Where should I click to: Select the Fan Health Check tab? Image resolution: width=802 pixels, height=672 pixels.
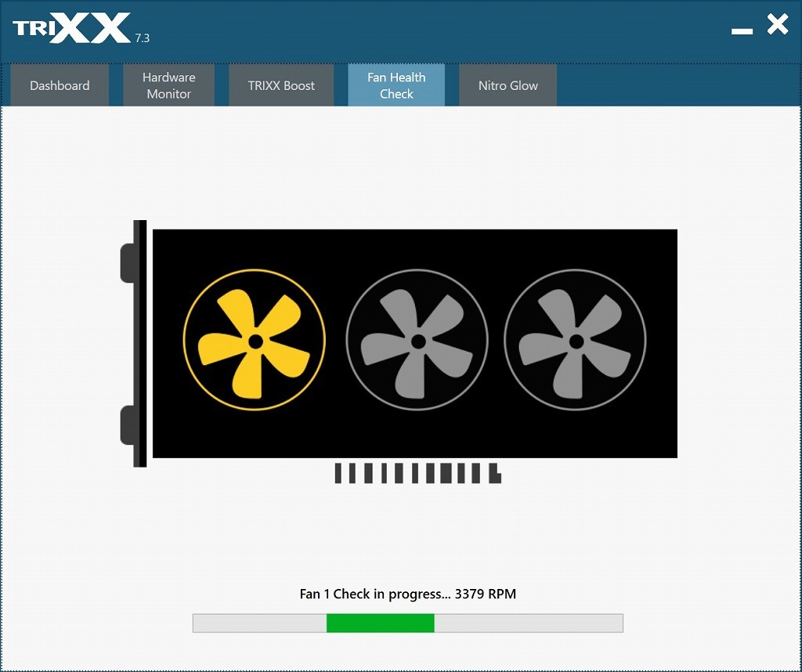tap(396, 85)
